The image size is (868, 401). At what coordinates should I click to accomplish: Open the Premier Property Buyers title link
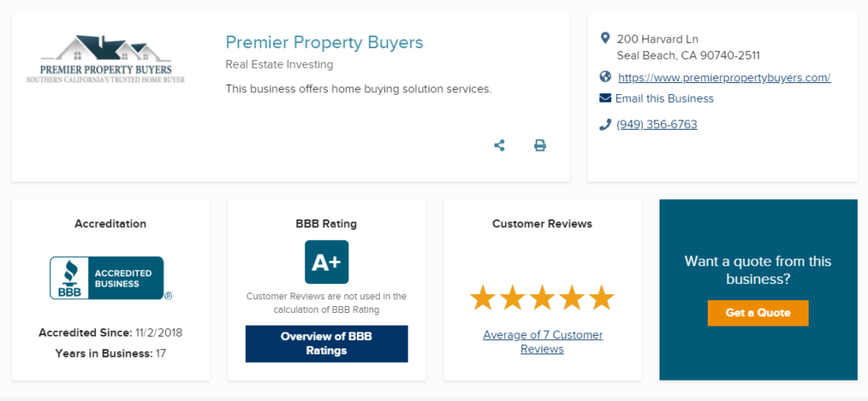(325, 42)
